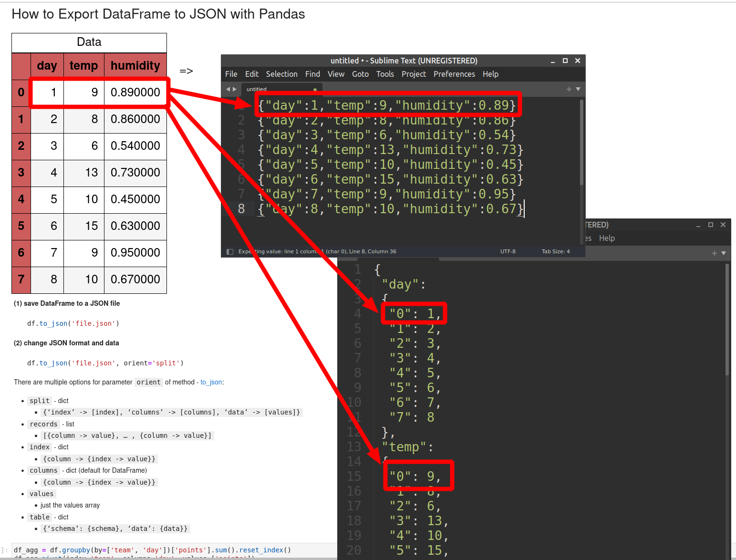Create a new tab with the plus icon
The height and width of the screenshot is (560, 736).
pyautogui.click(x=568, y=89)
